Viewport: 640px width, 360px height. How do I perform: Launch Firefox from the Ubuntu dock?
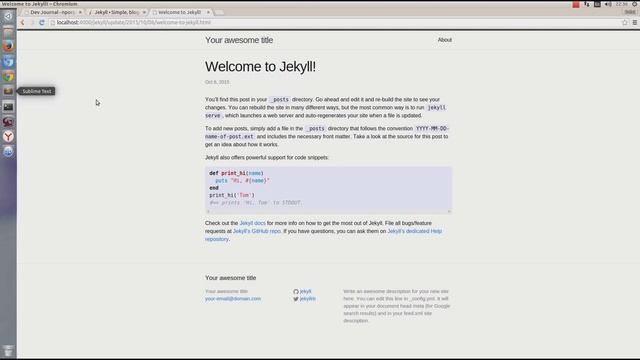coord(8,46)
